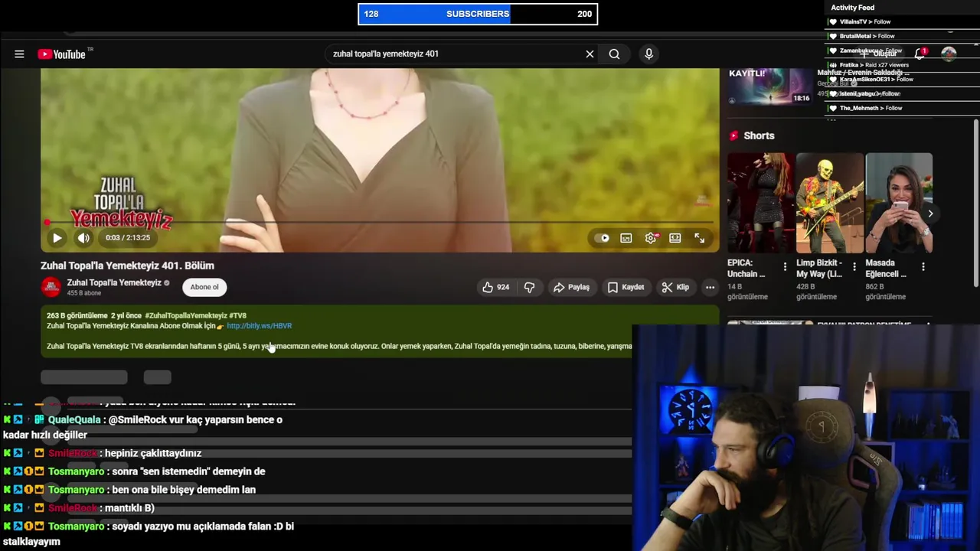Open the Zuhal Topal'la Yemekteyiz channel name
Screen dimensions: 980x551
(x=114, y=282)
